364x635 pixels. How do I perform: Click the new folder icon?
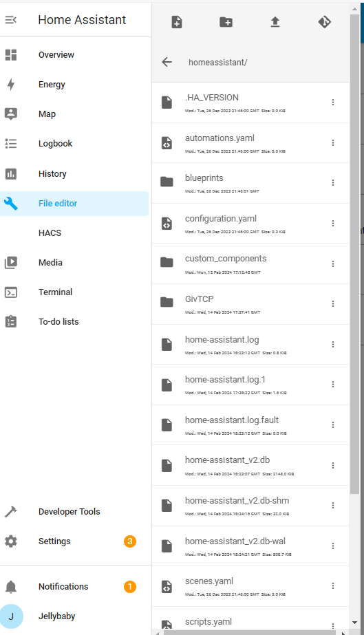click(226, 22)
